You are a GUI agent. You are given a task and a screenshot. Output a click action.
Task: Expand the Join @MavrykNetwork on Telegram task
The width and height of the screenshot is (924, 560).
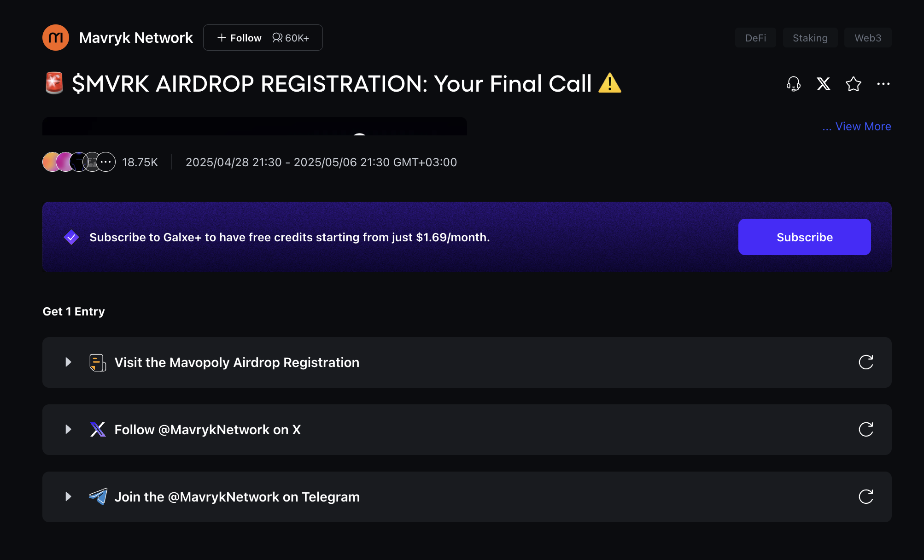[68, 497]
